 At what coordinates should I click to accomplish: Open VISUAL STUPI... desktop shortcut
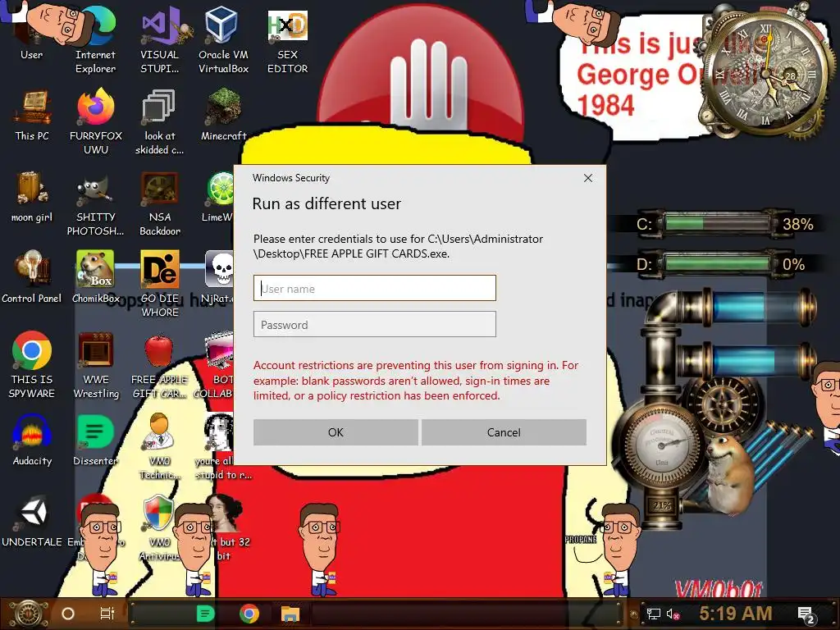pyautogui.click(x=160, y=39)
